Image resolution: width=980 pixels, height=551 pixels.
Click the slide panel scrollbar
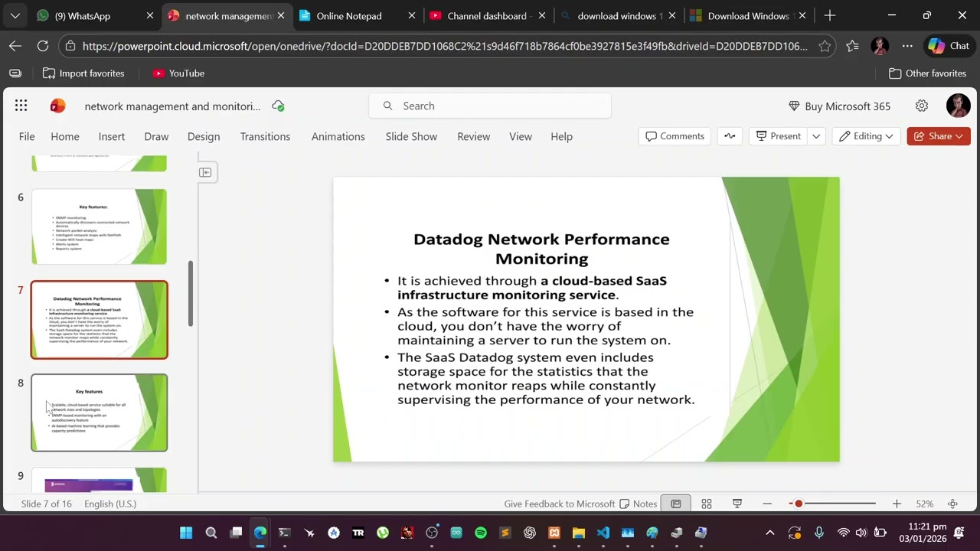[191, 294]
